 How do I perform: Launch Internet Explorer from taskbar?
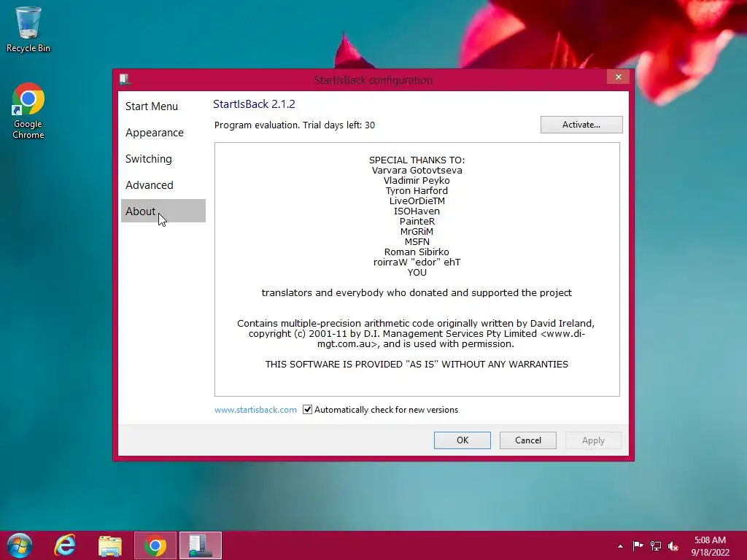(65, 545)
